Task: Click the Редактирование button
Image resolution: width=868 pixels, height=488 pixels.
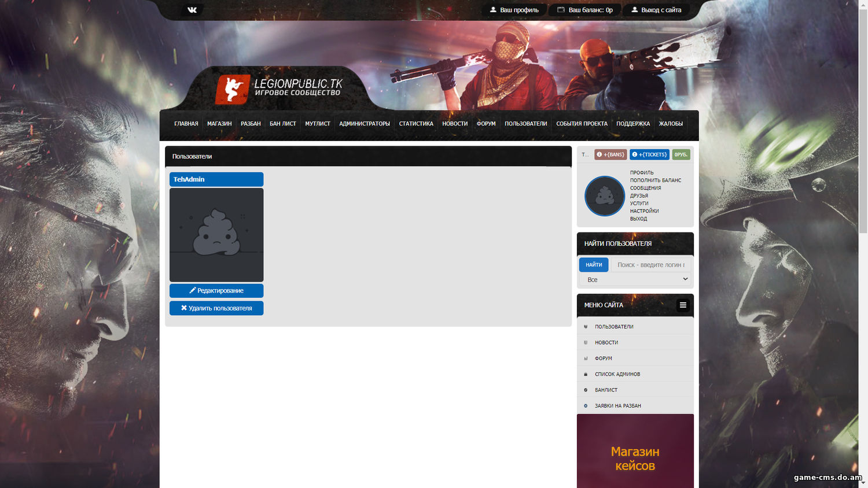Action: click(x=216, y=291)
